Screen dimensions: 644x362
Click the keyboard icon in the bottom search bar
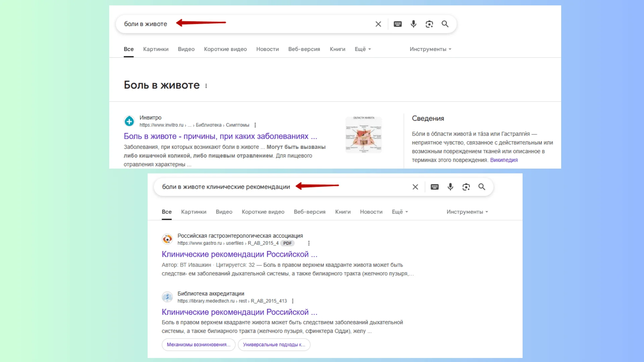click(434, 187)
